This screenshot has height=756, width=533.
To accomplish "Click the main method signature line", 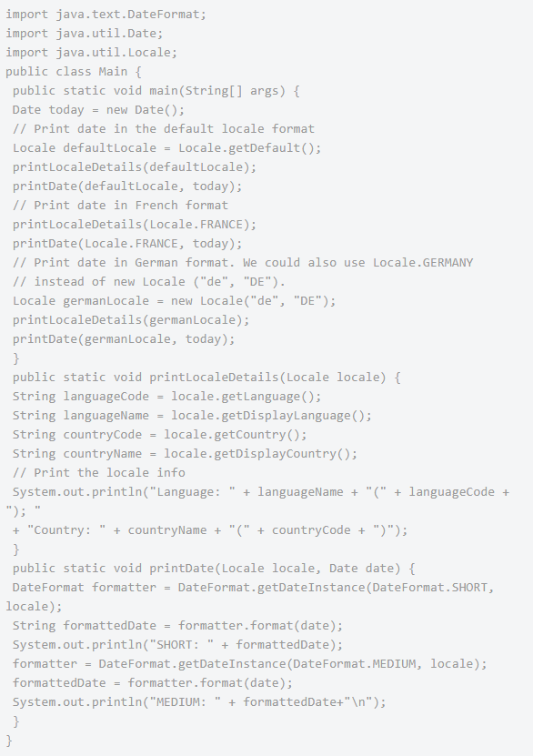I will pyautogui.click(x=156, y=91).
